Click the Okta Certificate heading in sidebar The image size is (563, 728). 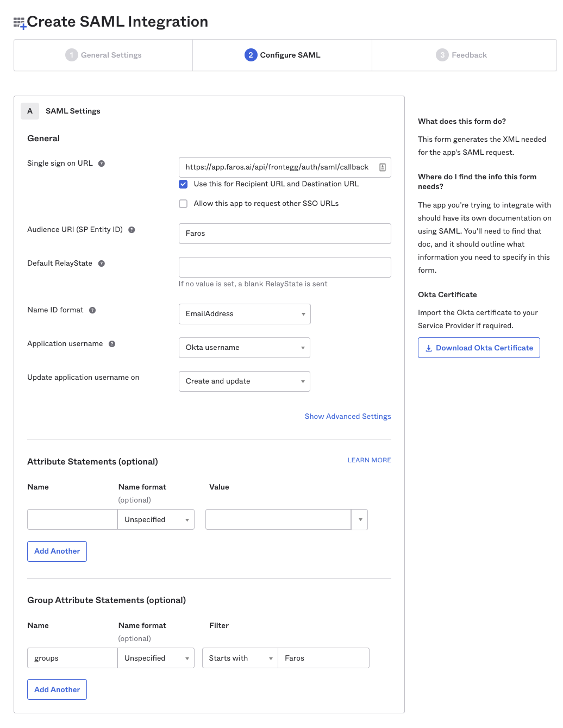[447, 294]
